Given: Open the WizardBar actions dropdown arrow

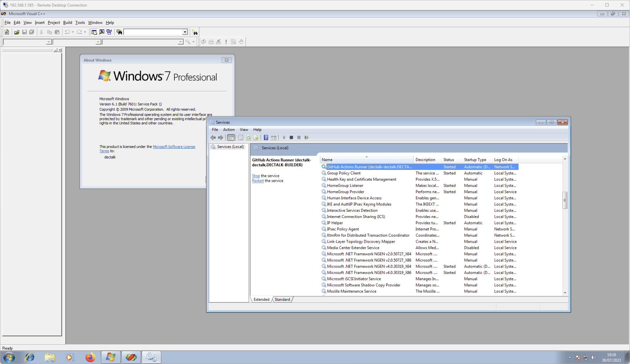Looking at the screenshot, I should pos(193,42).
